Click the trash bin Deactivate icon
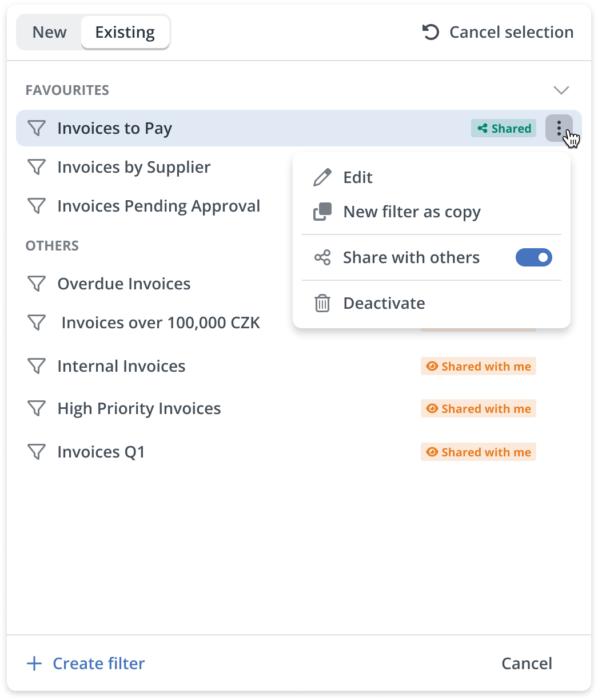Viewport: 598px width, 700px height. 322,303
